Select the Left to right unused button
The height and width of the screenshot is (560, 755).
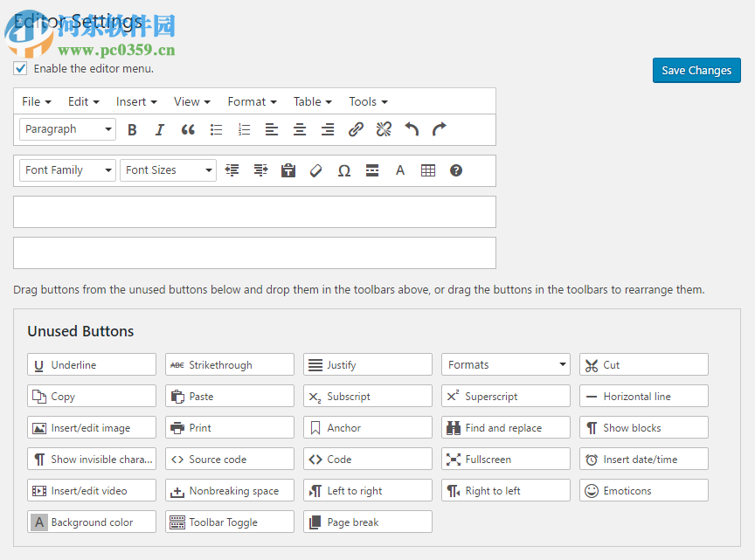(368, 490)
